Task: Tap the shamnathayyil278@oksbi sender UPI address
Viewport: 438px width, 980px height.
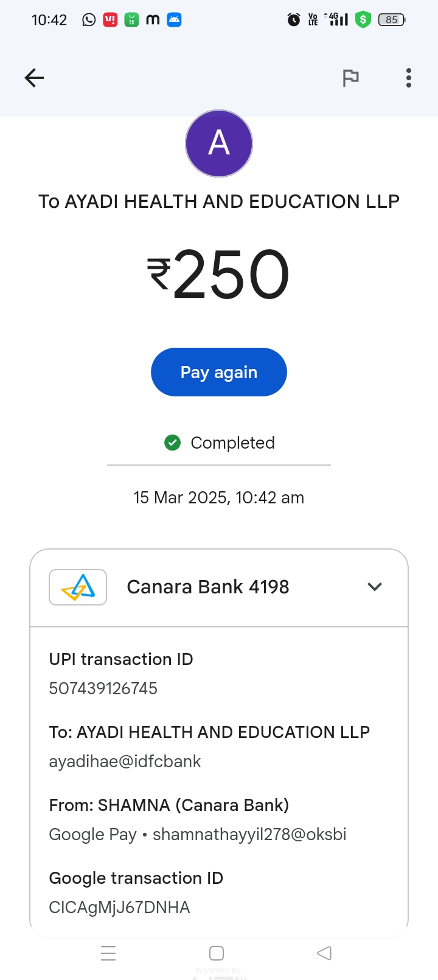Action: pos(249,834)
